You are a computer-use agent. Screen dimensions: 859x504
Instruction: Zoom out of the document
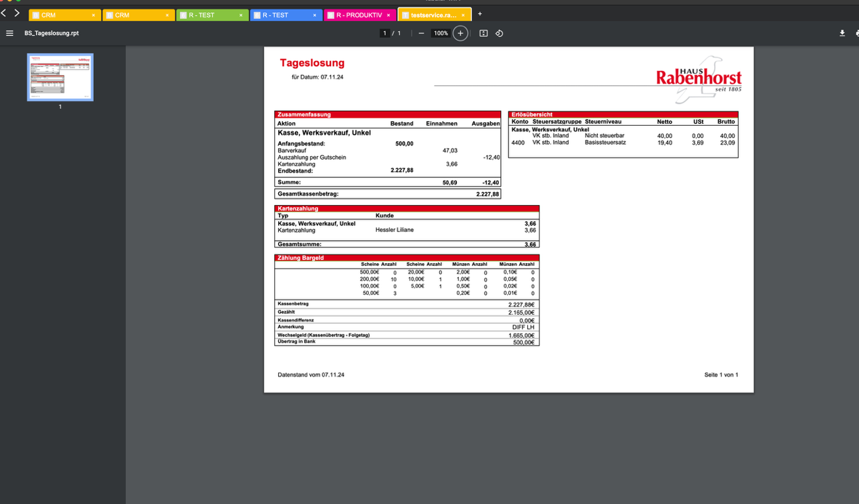point(420,32)
